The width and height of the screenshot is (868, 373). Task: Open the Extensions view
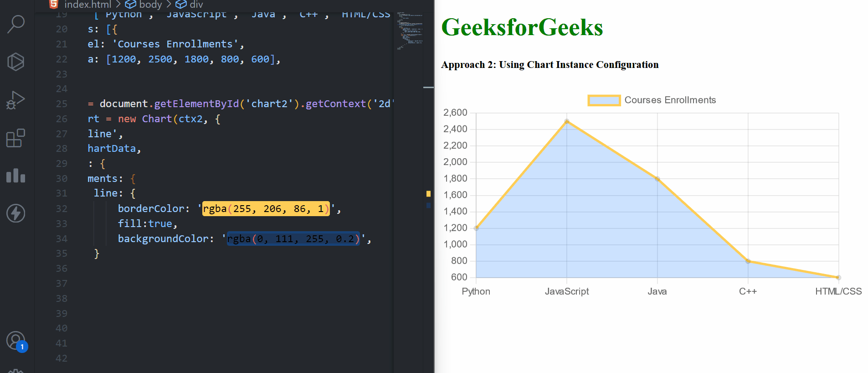[16, 138]
